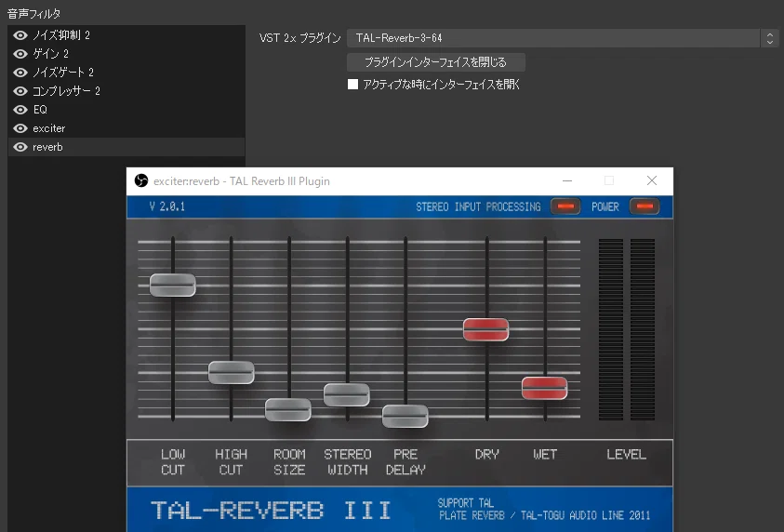Image resolution: width=784 pixels, height=532 pixels.
Task: Click the TAL-REVERB III logo text
Action: click(271, 511)
